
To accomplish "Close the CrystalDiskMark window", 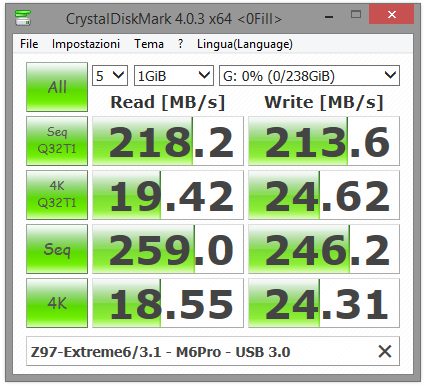I will coord(392,15).
